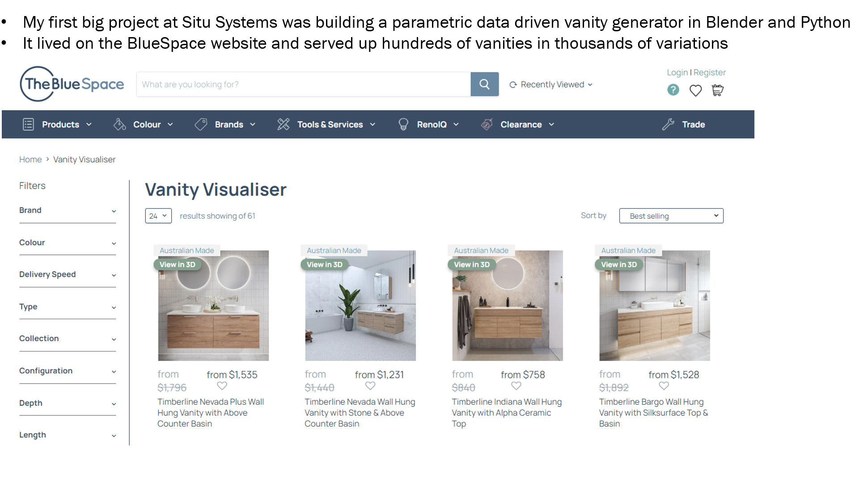The height and width of the screenshot is (482, 868).
Task: Click the Login link
Action: (x=677, y=72)
